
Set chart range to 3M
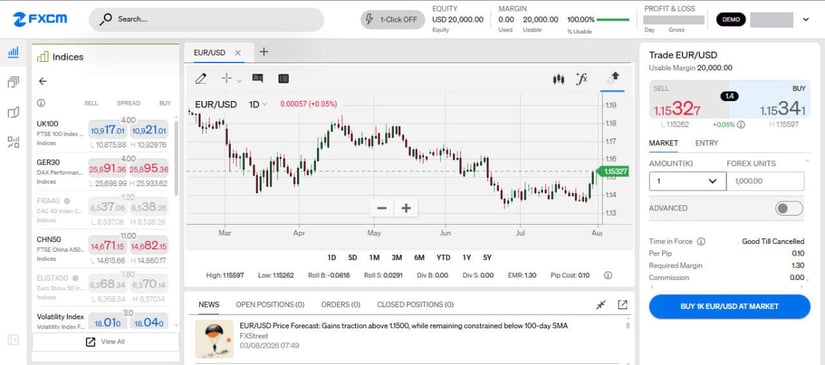coord(397,258)
